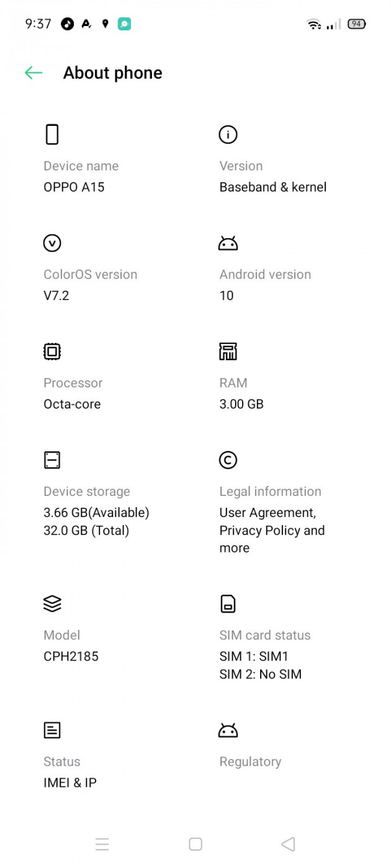The width and height of the screenshot is (391, 868).
Task: Open User Agreement, Privacy Policy and more
Action: click(x=271, y=530)
